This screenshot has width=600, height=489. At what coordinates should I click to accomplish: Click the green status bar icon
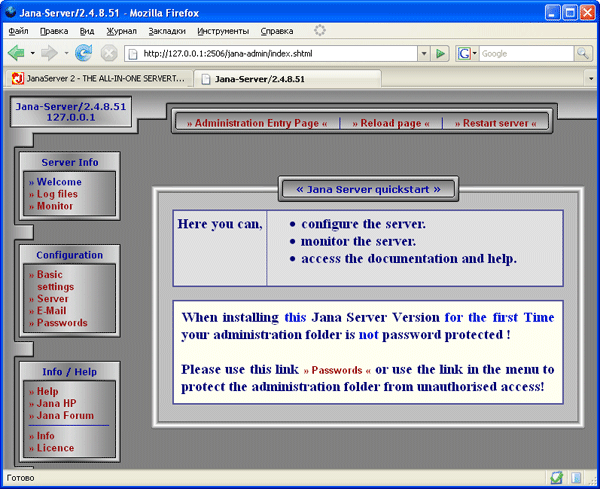pyautogui.click(x=556, y=478)
